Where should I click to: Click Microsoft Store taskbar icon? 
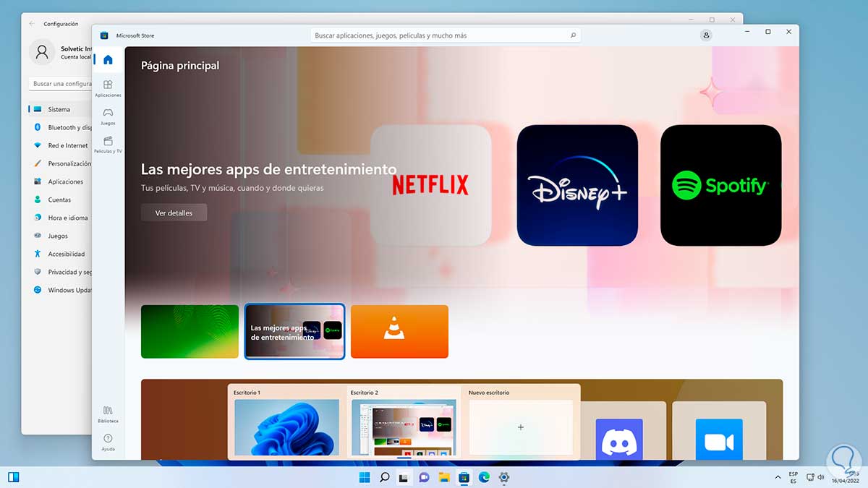pos(464,477)
